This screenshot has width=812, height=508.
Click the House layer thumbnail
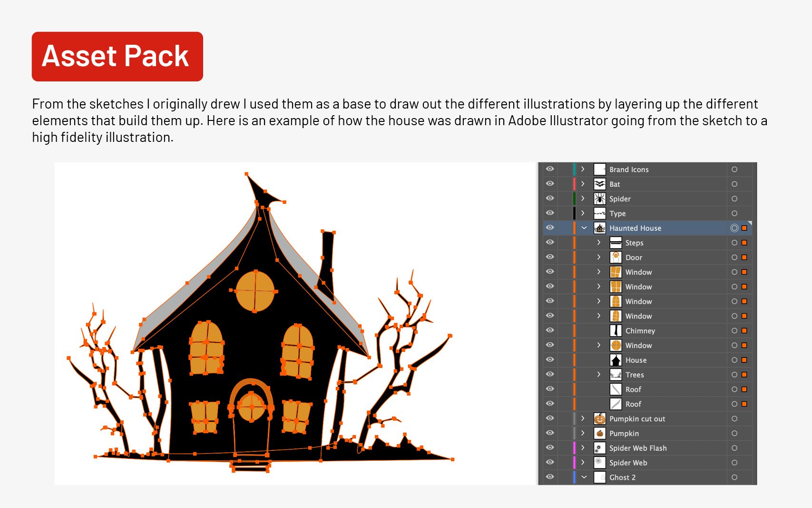tap(616, 360)
